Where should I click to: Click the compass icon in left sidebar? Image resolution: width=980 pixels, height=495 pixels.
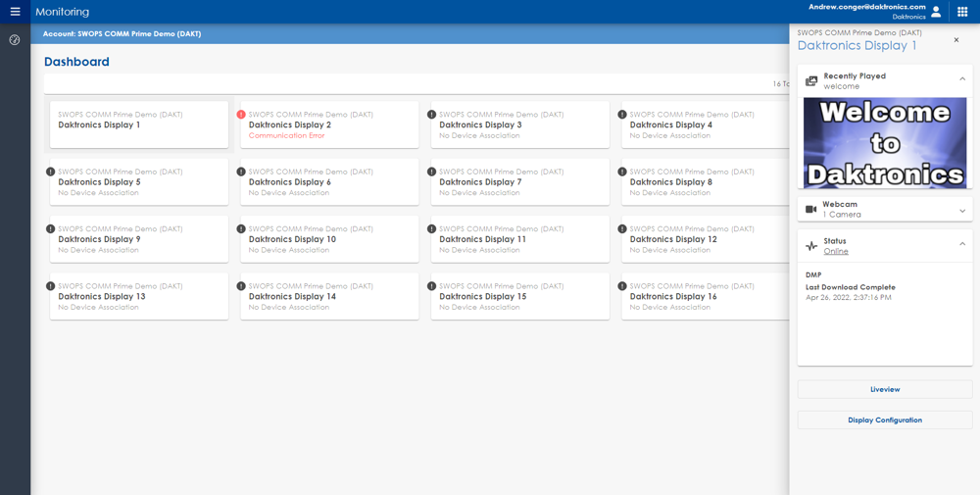coord(15,40)
